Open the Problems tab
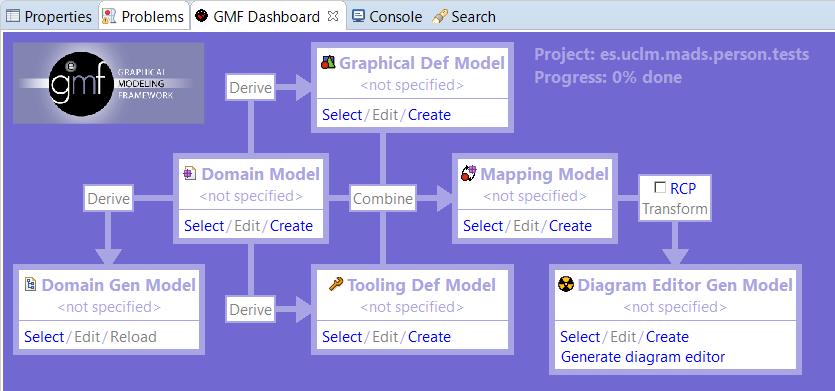Screen dimensions: 835x391 click(x=144, y=17)
